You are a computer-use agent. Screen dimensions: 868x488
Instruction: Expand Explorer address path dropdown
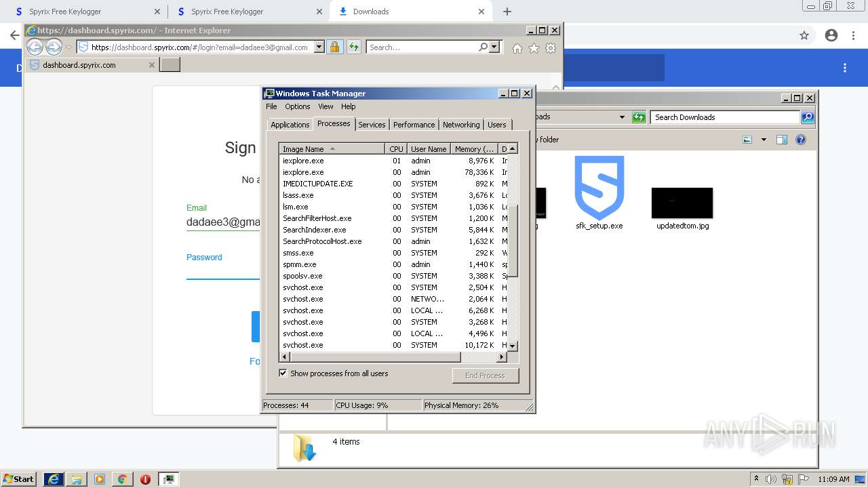(622, 117)
